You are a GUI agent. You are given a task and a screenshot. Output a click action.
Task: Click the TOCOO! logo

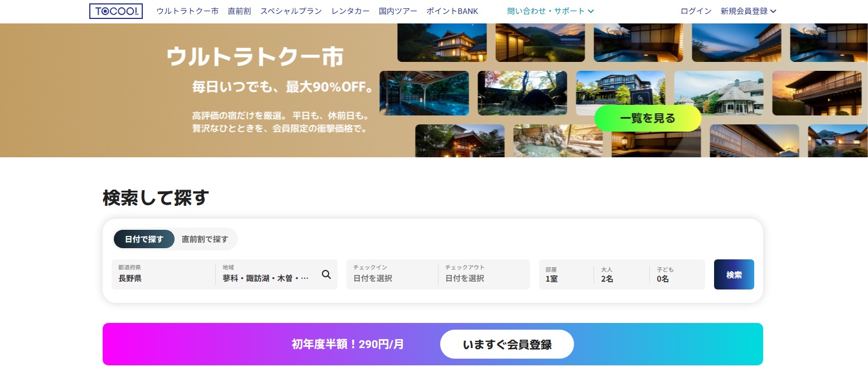(116, 11)
